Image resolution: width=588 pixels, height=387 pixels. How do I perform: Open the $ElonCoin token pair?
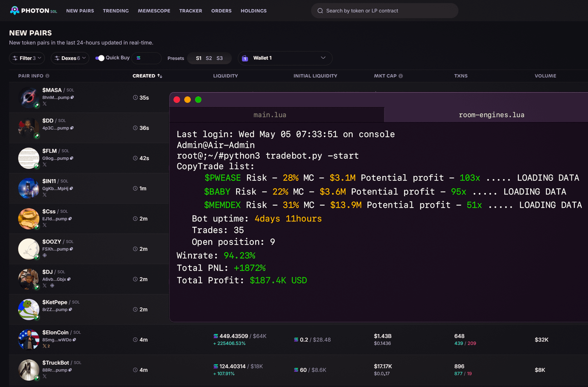click(55, 333)
